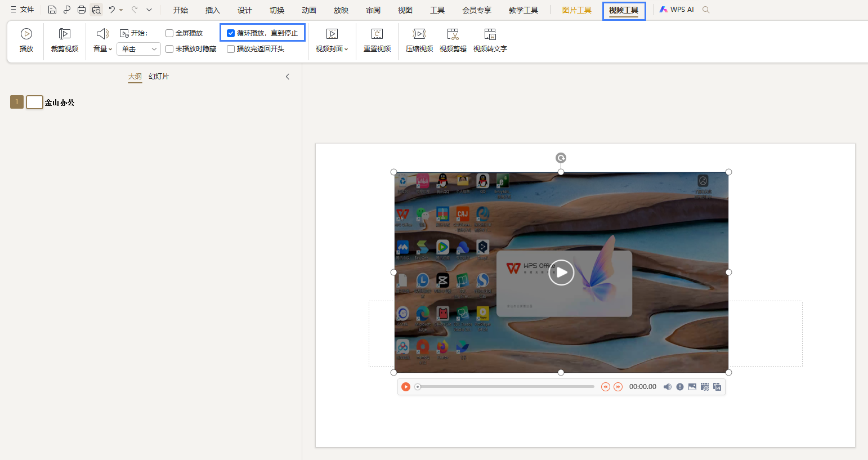This screenshot has width=868, height=460.
Task: Open the Video Editing (视频剪辑) tool
Action: (453, 34)
